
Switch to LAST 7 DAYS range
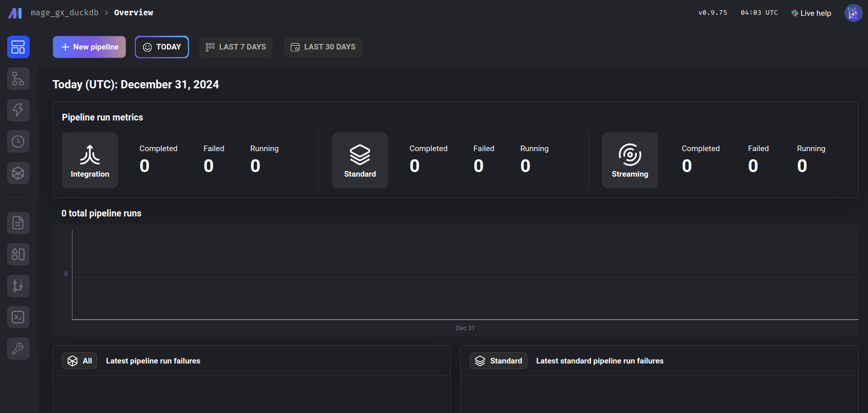point(236,47)
